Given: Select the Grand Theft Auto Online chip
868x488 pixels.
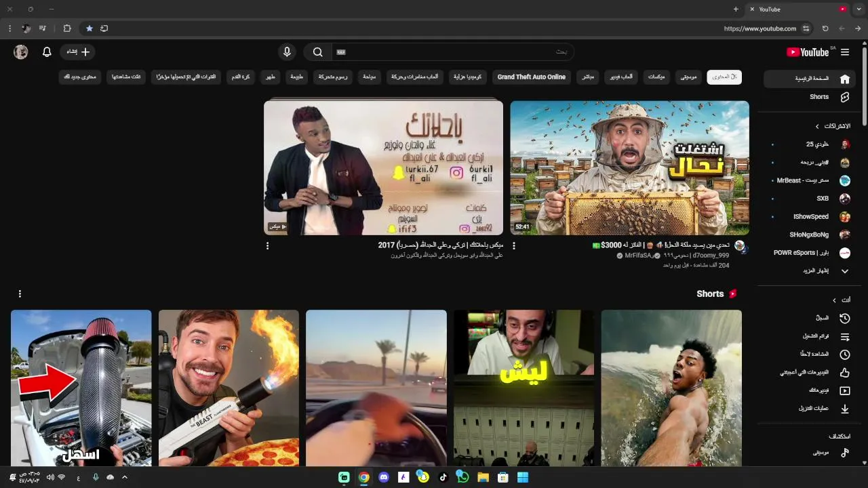Looking at the screenshot, I should 531,77.
